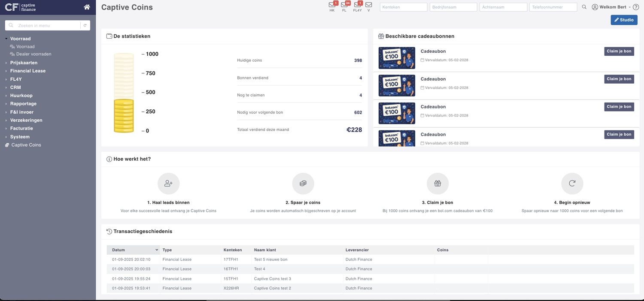Open the FL4Y mail notifications icon
Image resolution: width=644 pixels, height=301 pixels.
pyautogui.click(x=357, y=5)
